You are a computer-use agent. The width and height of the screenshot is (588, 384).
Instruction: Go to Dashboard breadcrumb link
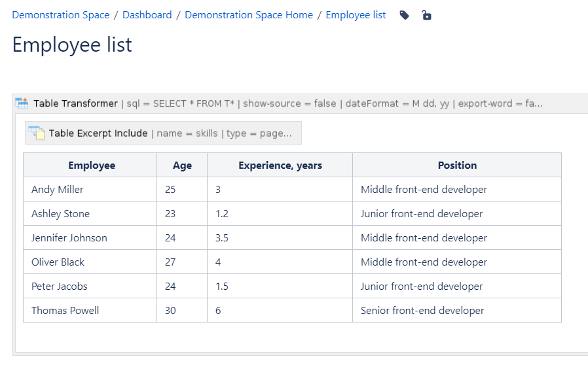147,15
